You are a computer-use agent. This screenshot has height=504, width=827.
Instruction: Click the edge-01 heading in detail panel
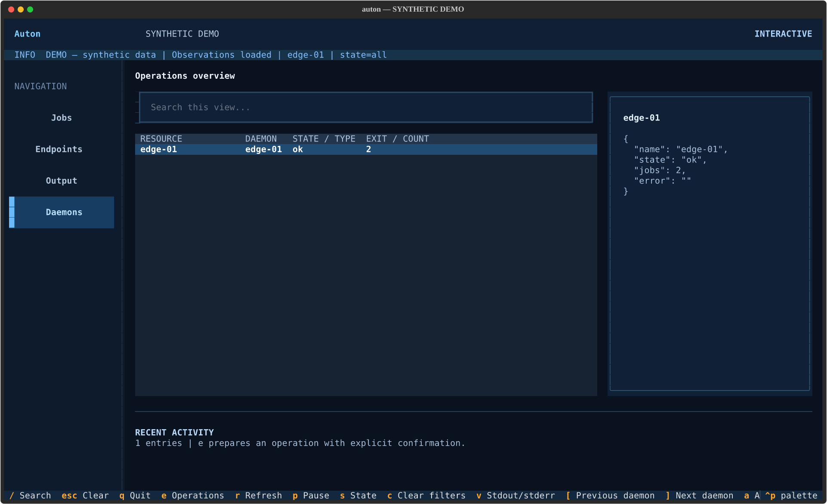point(642,118)
